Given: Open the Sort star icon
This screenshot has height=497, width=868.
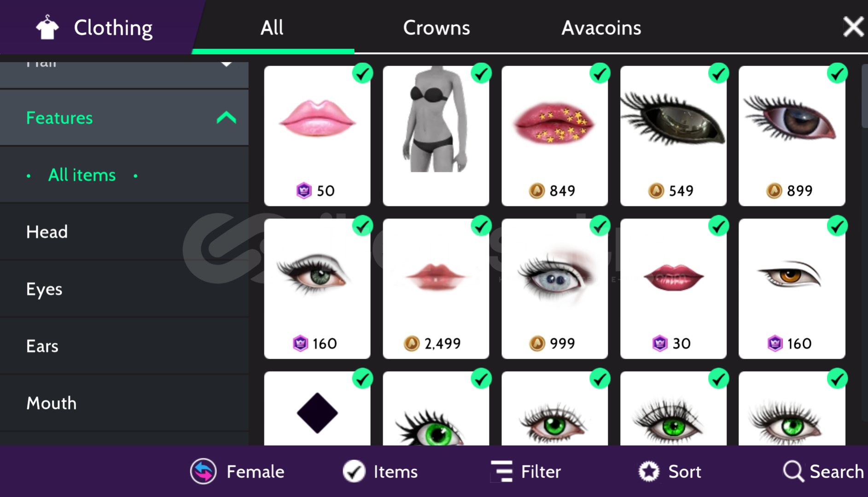Looking at the screenshot, I should [649, 471].
